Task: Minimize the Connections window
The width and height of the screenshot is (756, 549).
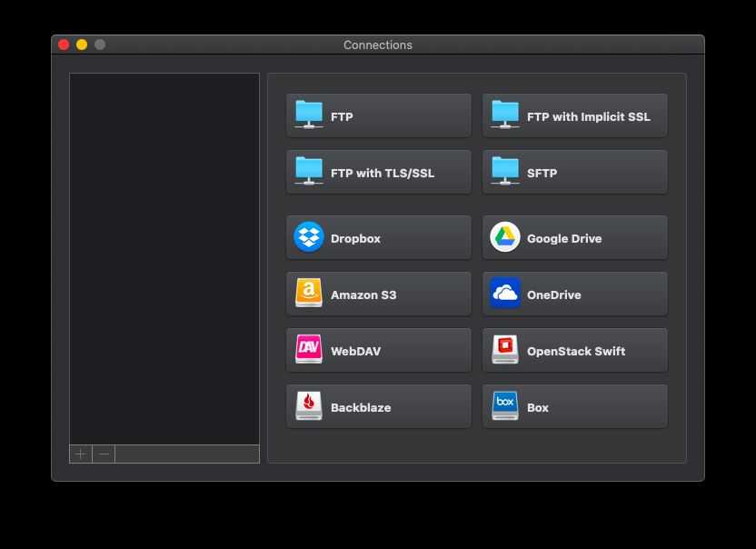Action: coord(82,45)
